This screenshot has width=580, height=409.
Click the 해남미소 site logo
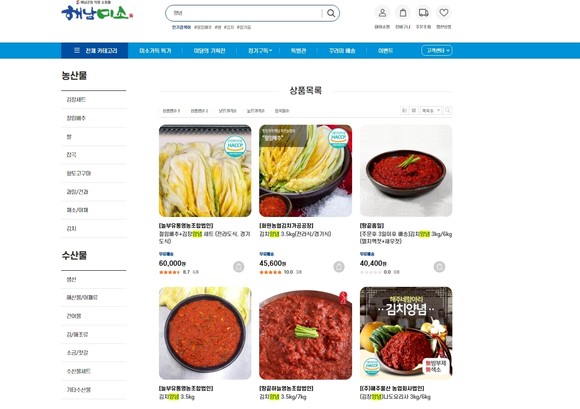pyautogui.click(x=97, y=13)
